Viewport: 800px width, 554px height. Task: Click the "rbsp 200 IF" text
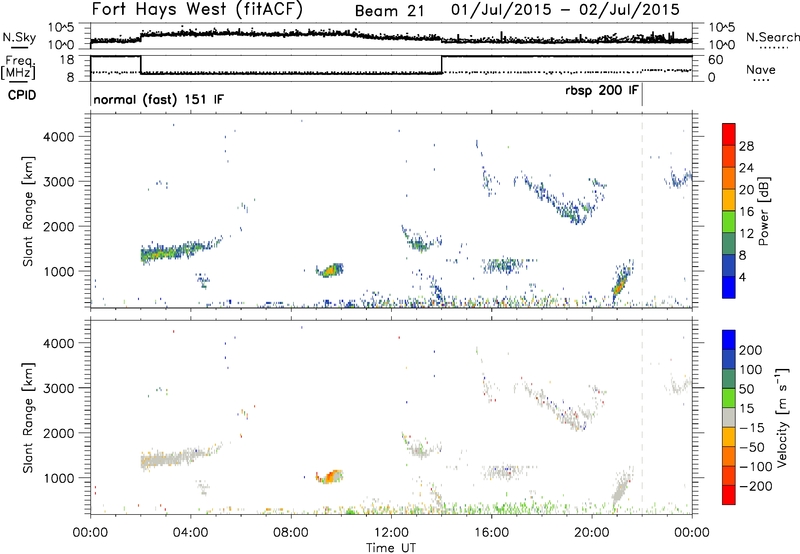[602, 91]
